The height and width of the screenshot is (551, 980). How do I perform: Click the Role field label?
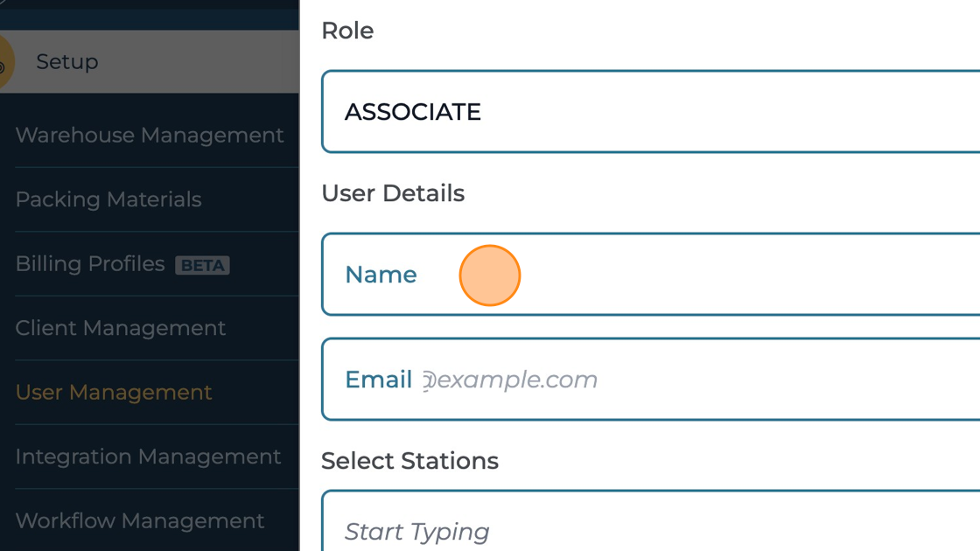pos(347,31)
